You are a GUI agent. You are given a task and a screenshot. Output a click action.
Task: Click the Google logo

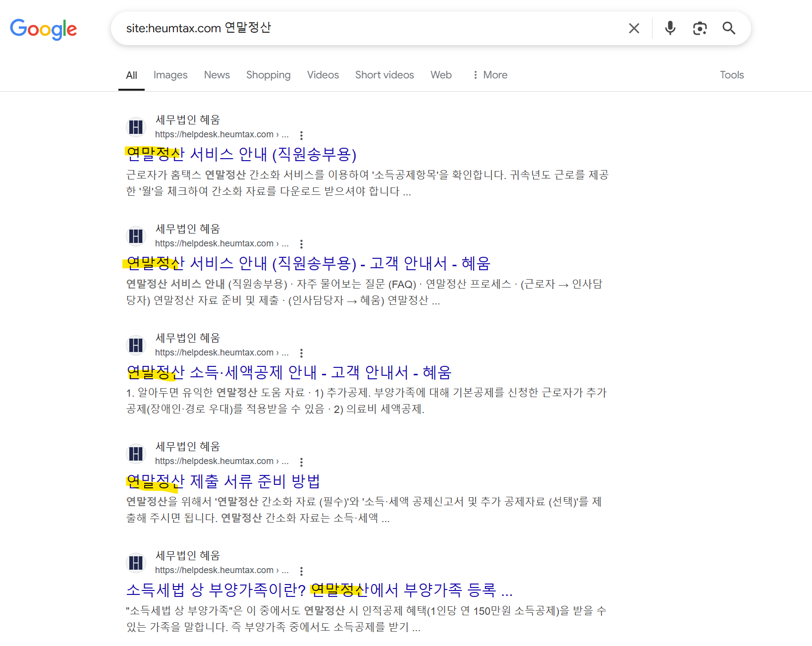[x=44, y=29]
